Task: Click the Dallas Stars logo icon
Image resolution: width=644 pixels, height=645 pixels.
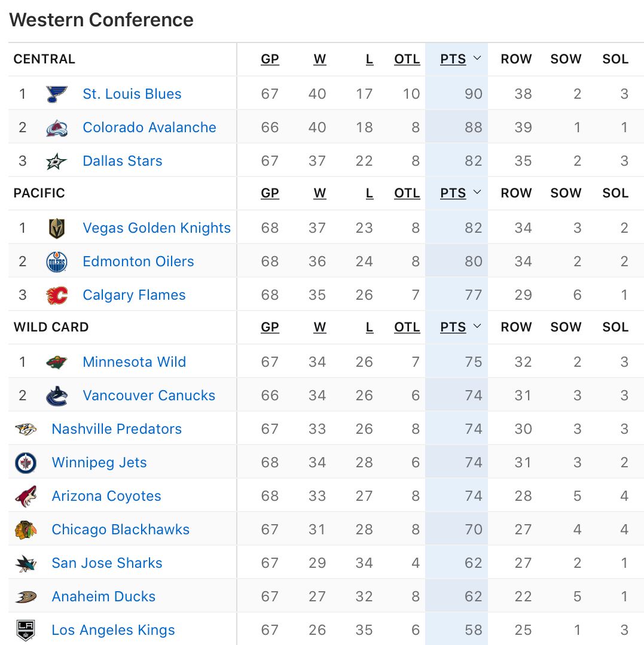Action: tap(57, 161)
